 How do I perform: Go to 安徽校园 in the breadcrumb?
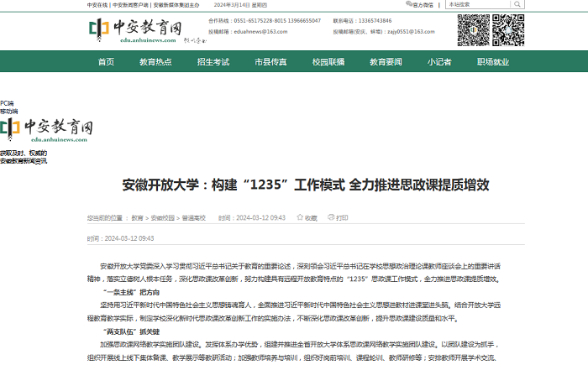point(163,218)
